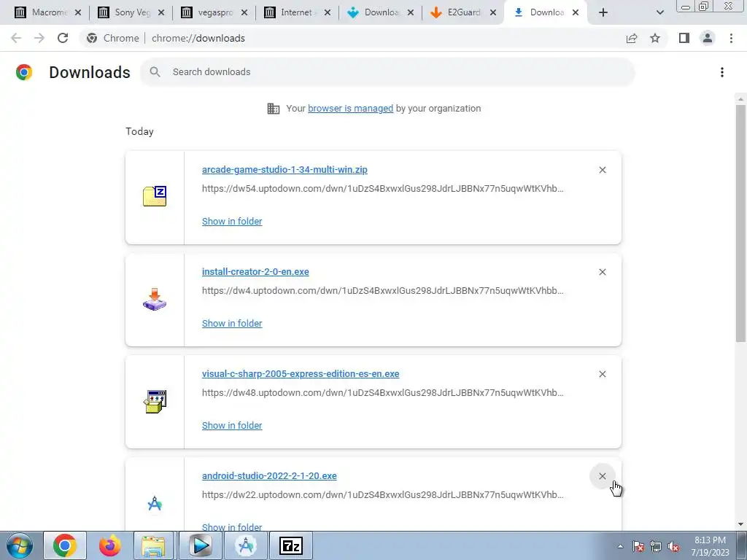Open Downloads page more actions menu
Screen dimensions: 747x560
click(721, 72)
